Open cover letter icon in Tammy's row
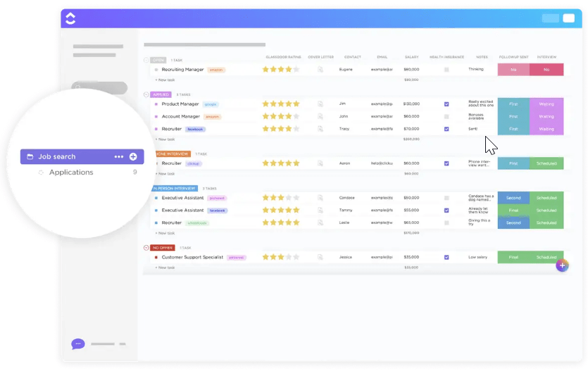The image size is (588, 374). click(320, 210)
